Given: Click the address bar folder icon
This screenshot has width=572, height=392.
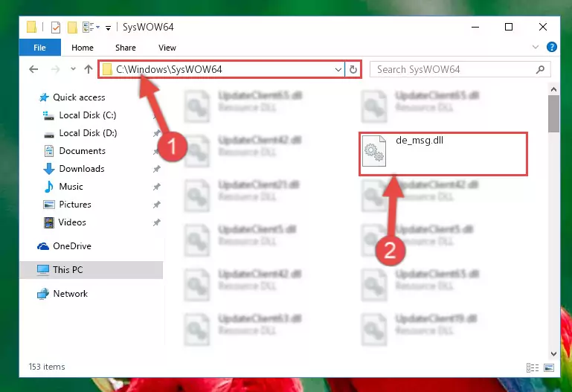Looking at the screenshot, I should (107, 69).
